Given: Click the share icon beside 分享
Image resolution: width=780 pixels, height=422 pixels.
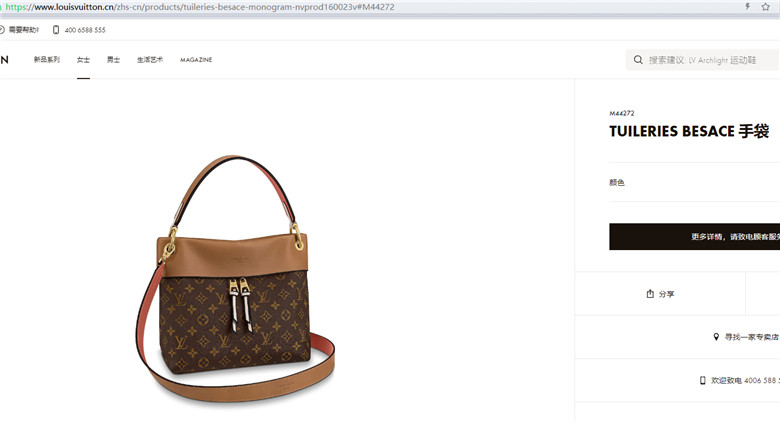Looking at the screenshot, I should pos(650,294).
